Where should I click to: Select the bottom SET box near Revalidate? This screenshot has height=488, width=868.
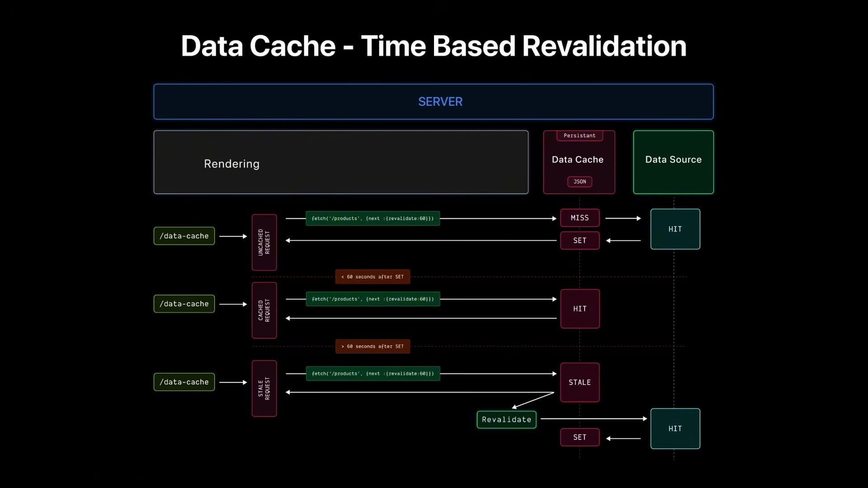coord(580,437)
